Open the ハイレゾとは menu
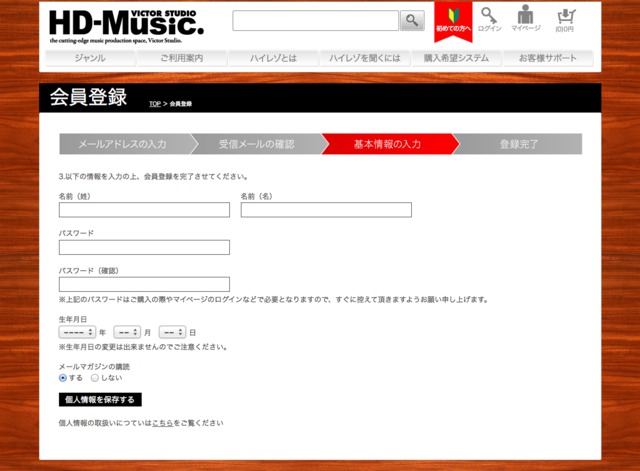 tap(273, 58)
